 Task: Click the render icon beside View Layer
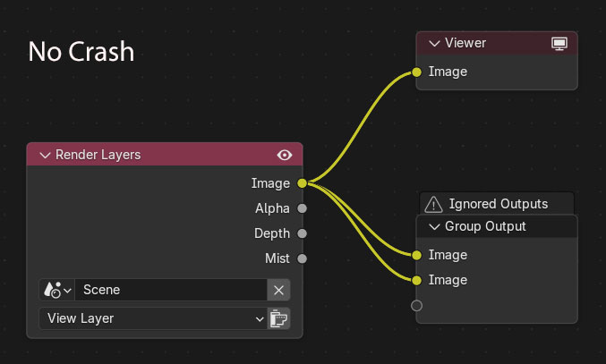(279, 317)
